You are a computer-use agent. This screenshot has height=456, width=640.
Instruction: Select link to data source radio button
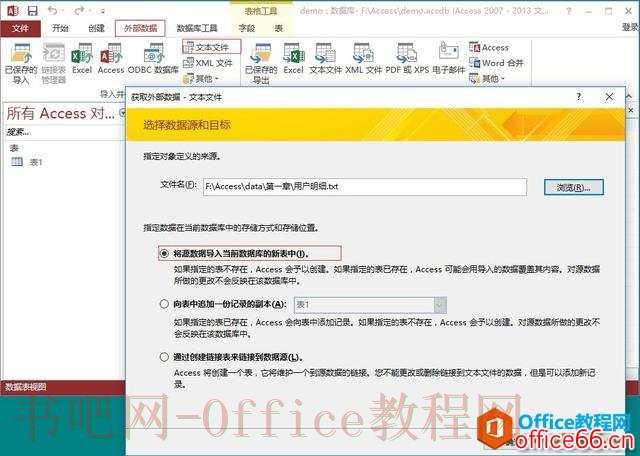pyautogui.click(x=164, y=357)
